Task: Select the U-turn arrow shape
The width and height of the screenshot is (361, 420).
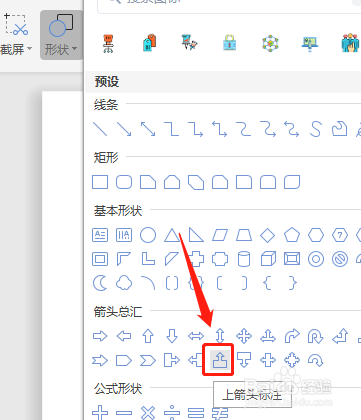Action: click(x=316, y=336)
